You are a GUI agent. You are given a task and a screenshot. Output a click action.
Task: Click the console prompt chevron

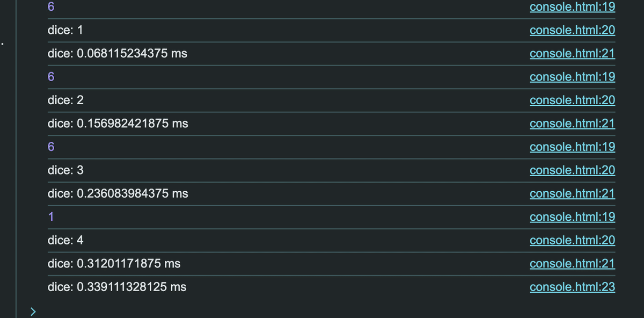click(x=33, y=311)
